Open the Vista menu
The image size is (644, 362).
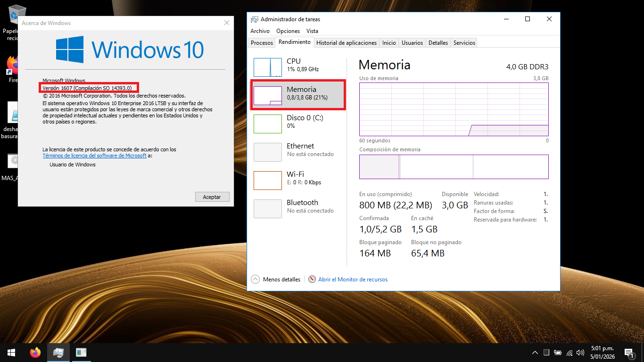pyautogui.click(x=312, y=31)
